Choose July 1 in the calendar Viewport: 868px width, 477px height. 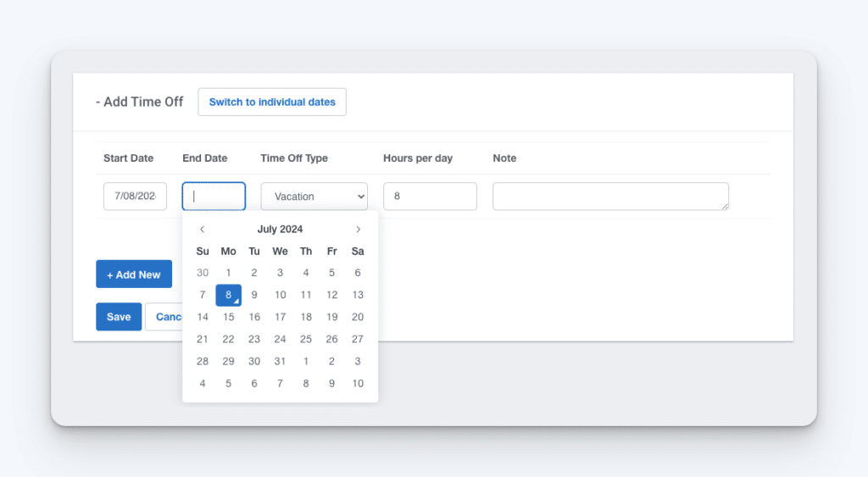pos(228,273)
